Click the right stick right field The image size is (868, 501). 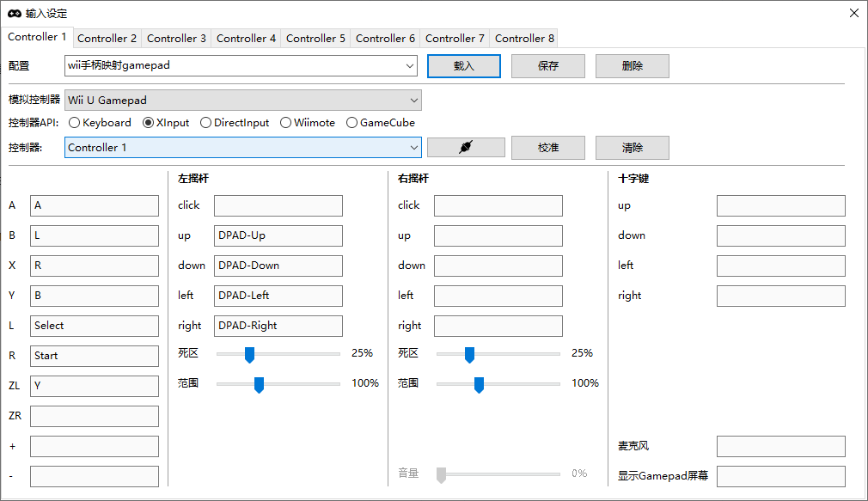[498, 326]
